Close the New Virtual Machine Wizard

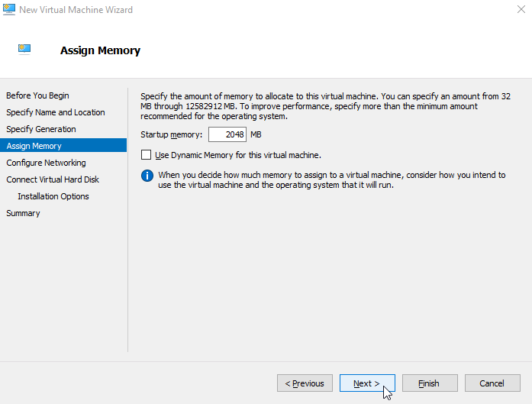pyautogui.click(x=521, y=9)
